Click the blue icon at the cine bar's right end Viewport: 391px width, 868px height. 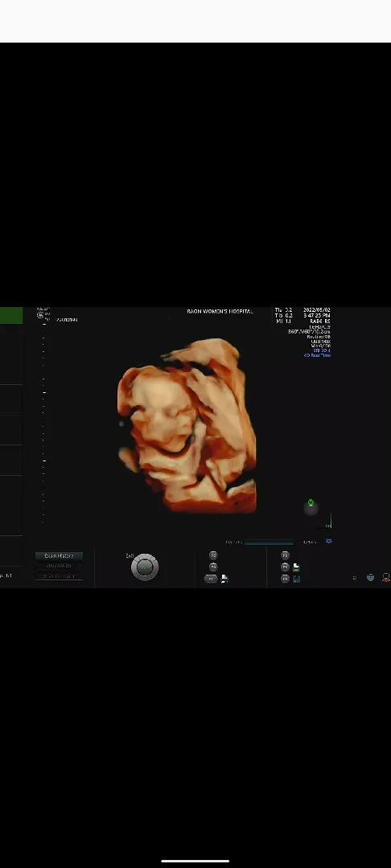[329, 541]
